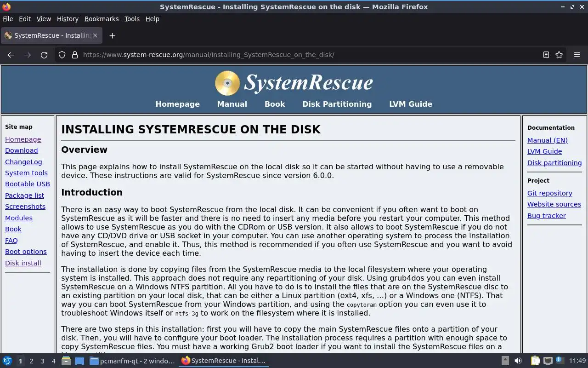Launch the file manager from the taskbar
588x368 pixels.
[66, 361]
